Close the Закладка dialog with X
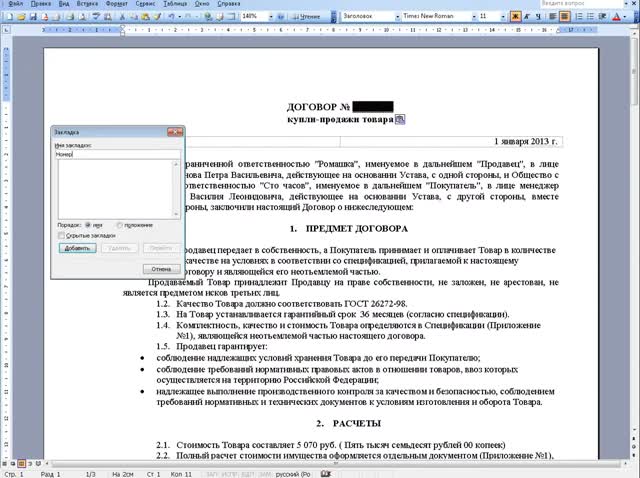The image size is (640, 478). 175,132
